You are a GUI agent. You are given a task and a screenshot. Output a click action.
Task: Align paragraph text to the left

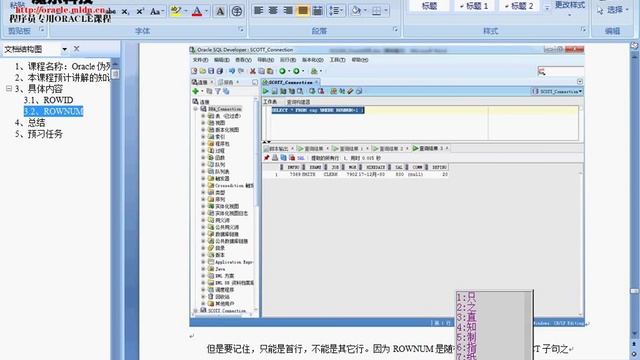[258, 11]
